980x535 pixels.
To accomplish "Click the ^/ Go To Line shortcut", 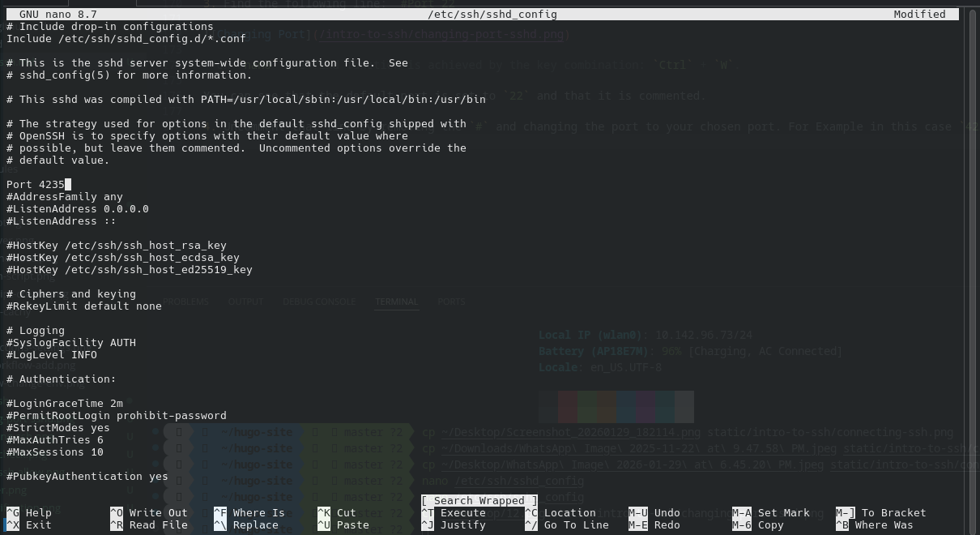I will (x=566, y=524).
